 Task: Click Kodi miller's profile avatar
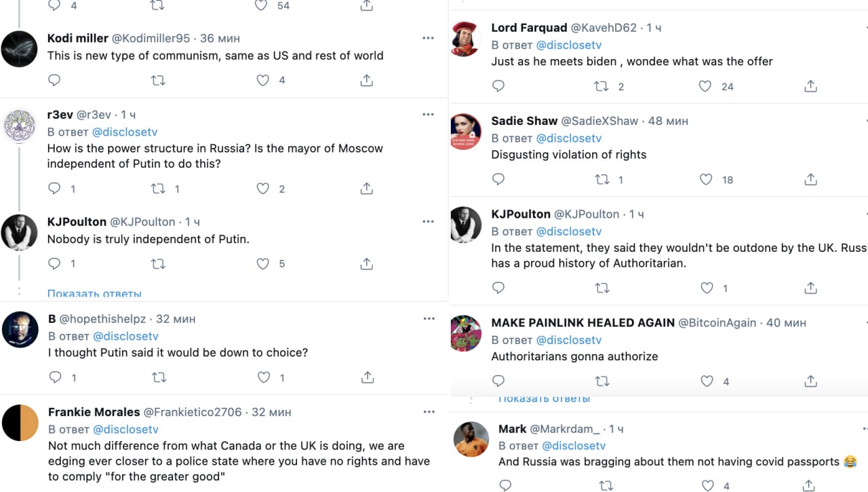coord(20,49)
